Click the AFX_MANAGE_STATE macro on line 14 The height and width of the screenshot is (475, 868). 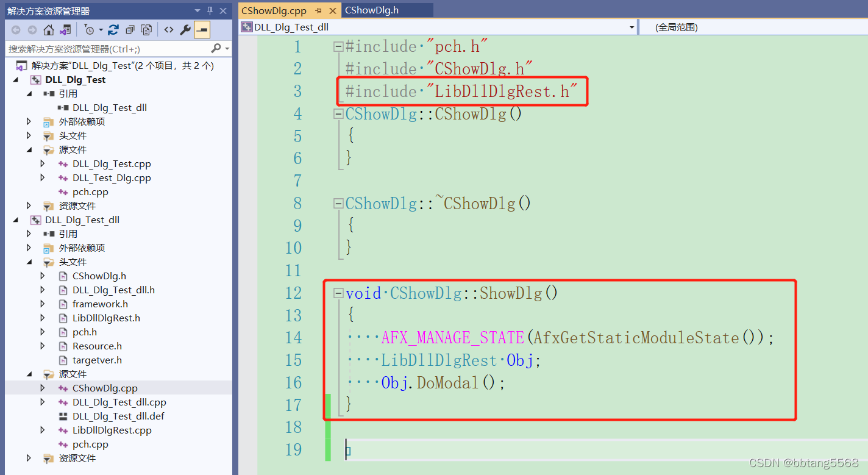(453, 338)
